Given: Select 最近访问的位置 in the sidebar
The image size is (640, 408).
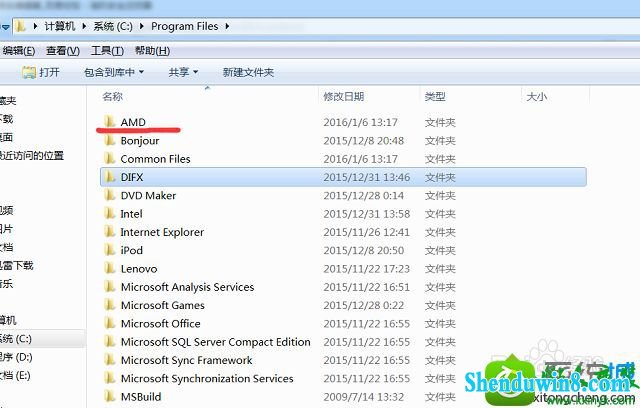Looking at the screenshot, I should [32, 155].
